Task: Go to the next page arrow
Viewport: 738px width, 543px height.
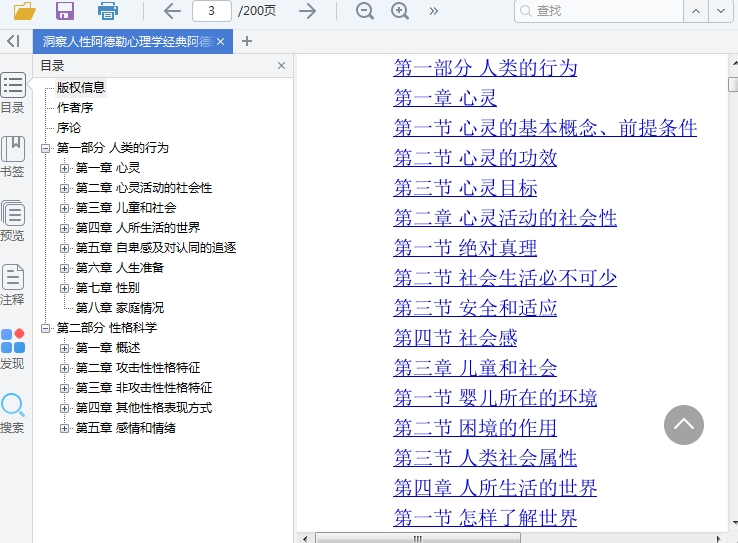Action: 307,11
